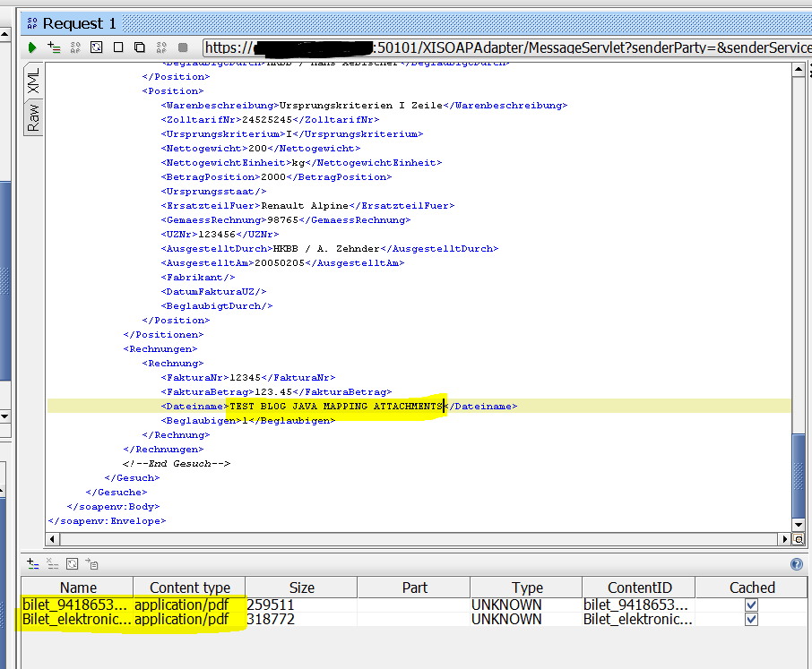Image resolution: width=812 pixels, height=669 pixels.
Task: Click the Clone request icon in toolbar
Action: (x=140, y=47)
